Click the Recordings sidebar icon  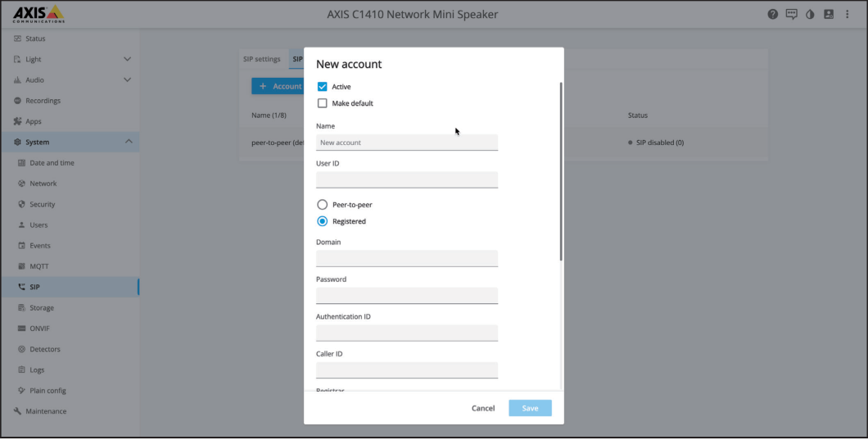pos(17,101)
